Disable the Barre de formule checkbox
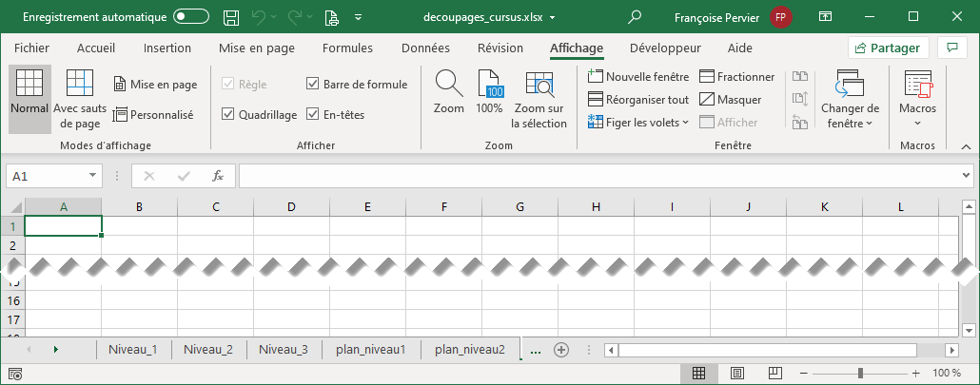This screenshot has height=385, width=980. (x=313, y=85)
